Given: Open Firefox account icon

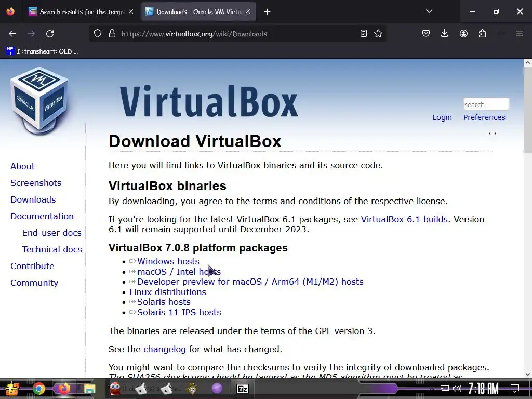Looking at the screenshot, I should pyautogui.click(x=463, y=34).
